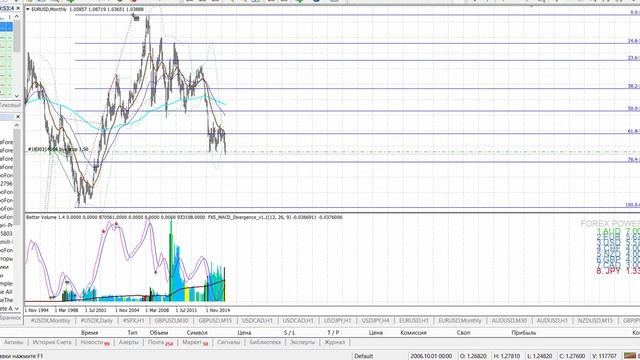640x360 pixels.
Task: Sort orders by Символ column header
Action: (x=197, y=333)
